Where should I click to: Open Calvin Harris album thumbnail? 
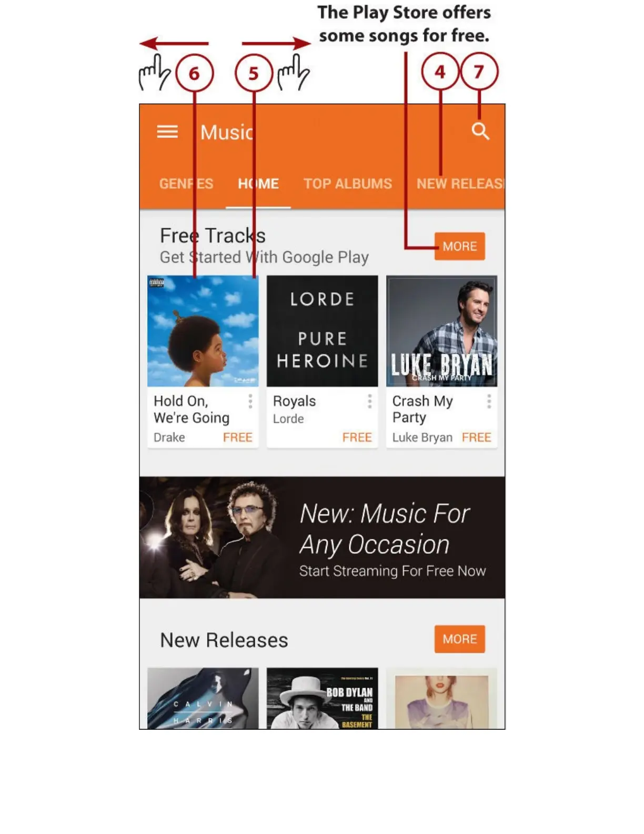203,699
